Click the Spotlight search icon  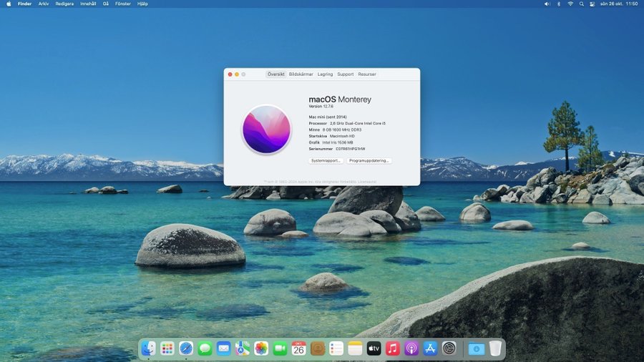[581, 4]
